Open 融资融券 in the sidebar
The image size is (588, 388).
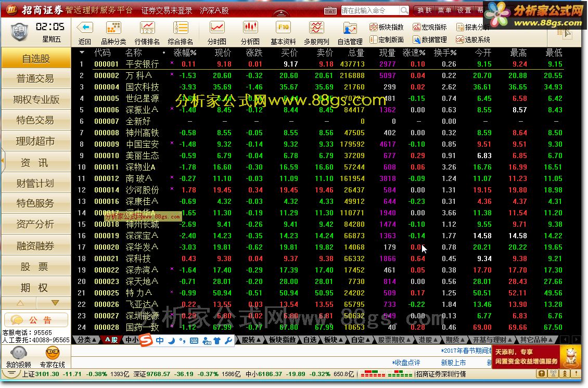click(x=36, y=246)
